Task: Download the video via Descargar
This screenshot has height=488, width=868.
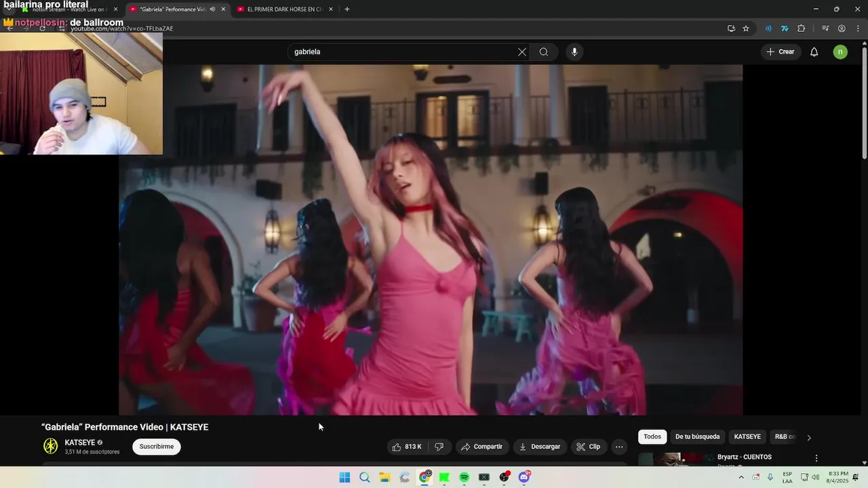Action: click(x=539, y=447)
